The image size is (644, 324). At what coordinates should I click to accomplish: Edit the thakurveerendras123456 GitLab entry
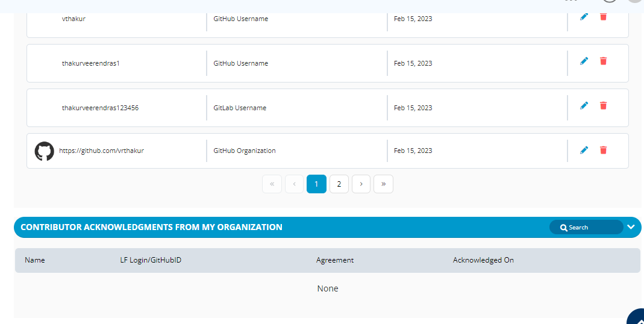point(584,105)
